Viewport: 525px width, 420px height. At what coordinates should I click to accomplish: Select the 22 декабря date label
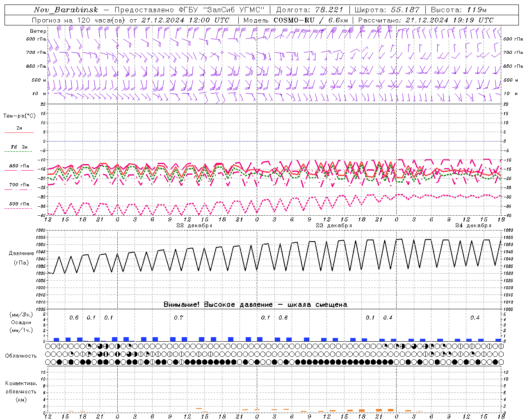194,226
